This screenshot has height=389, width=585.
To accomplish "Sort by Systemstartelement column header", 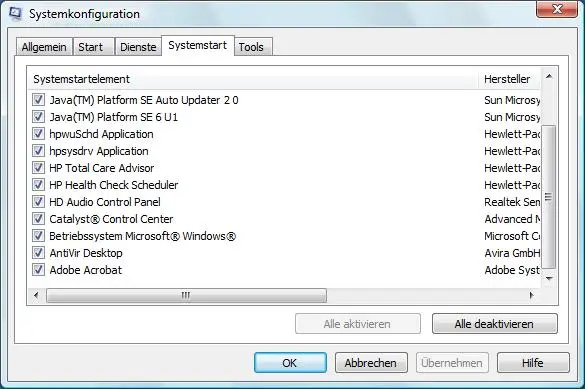I will tap(253, 79).
